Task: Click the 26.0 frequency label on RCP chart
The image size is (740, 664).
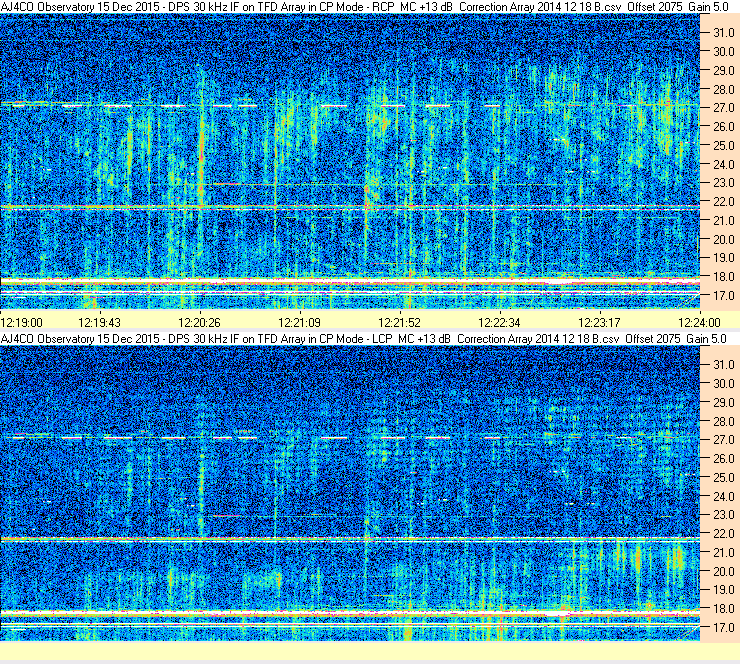Action: pos(723,126)
